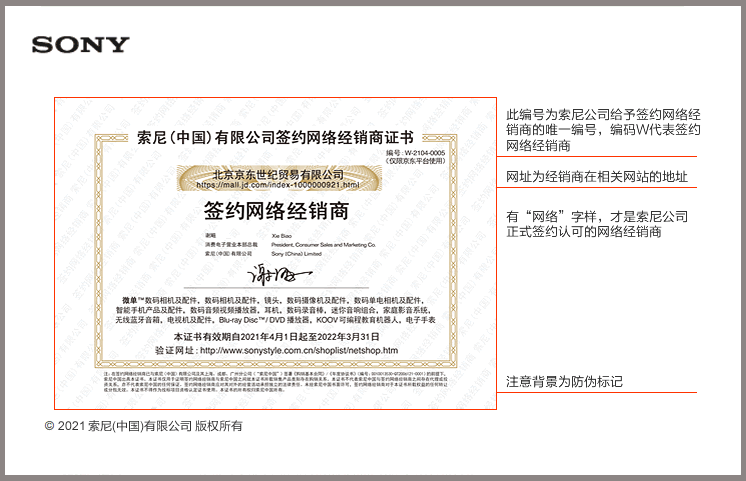Screen dimensions: 746x481
Task: Click the annotation about 此编号为索尼公司给予 unique number
Action: (603, 130)
